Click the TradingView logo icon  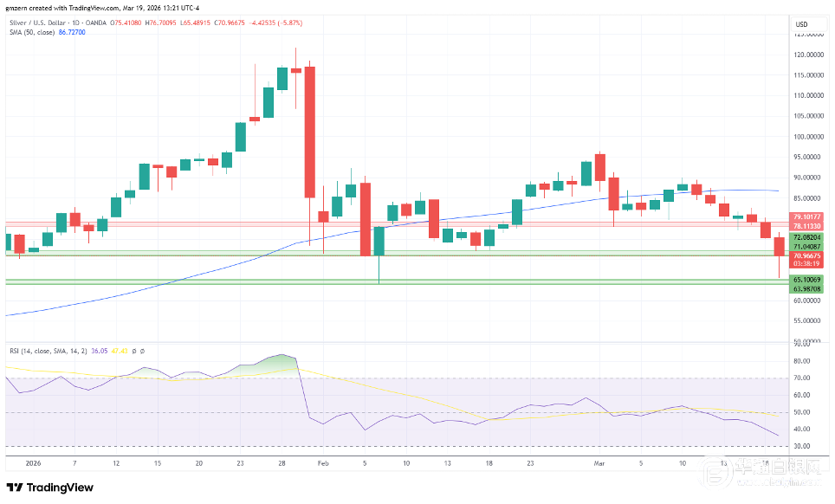click(x=15, y=488)
